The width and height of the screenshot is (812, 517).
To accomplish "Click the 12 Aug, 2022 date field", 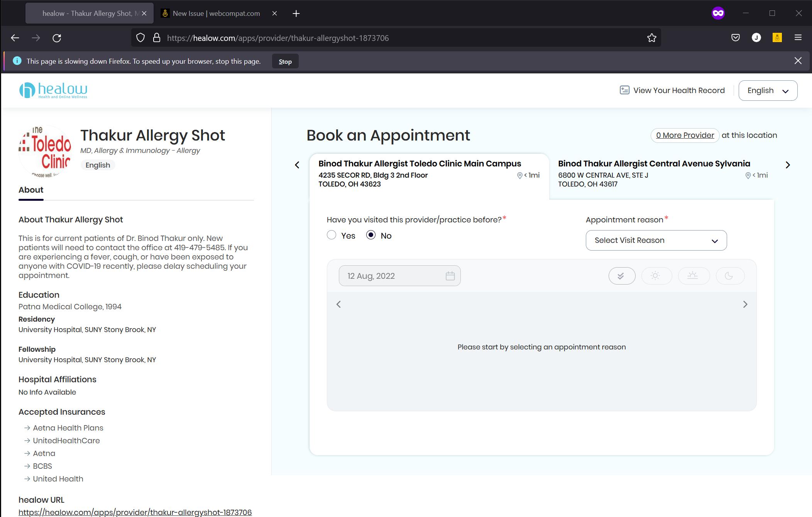I will [399, 276].
